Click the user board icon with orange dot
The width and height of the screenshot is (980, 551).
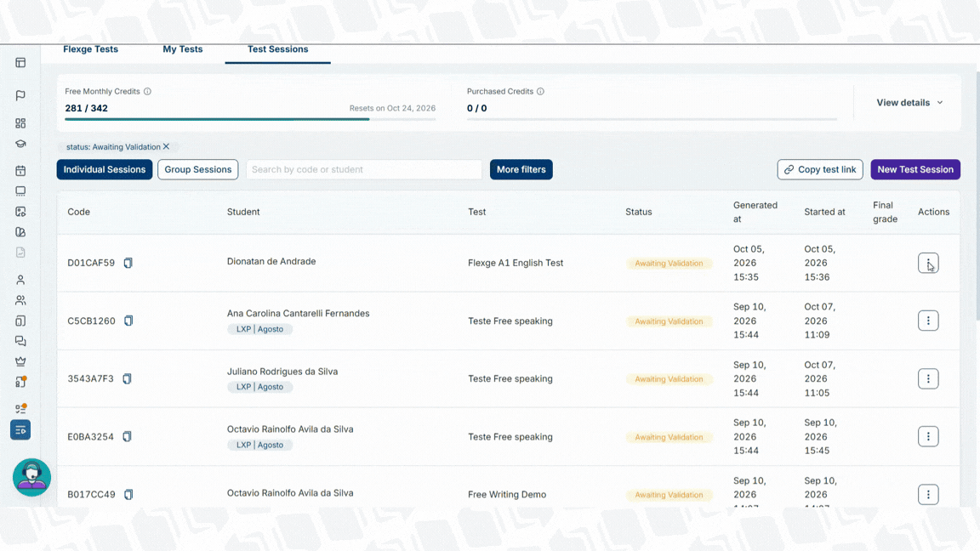click(x=20, y=382)
